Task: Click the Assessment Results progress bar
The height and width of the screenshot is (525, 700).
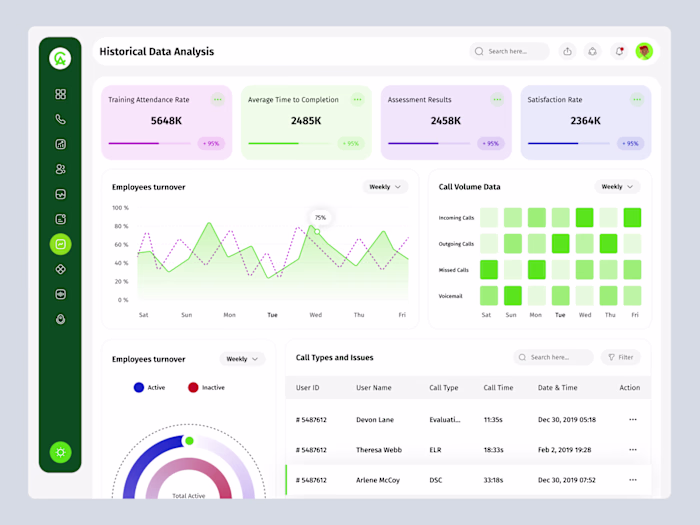Action: point(429,143)
